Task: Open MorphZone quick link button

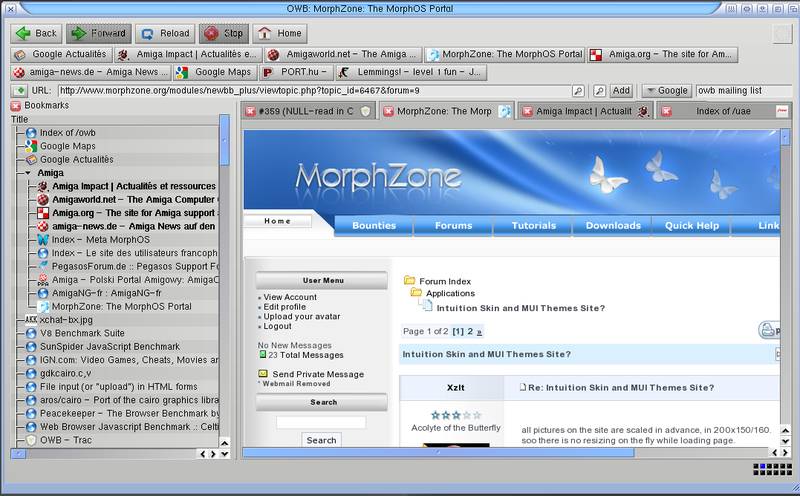Action: (505, 54)
